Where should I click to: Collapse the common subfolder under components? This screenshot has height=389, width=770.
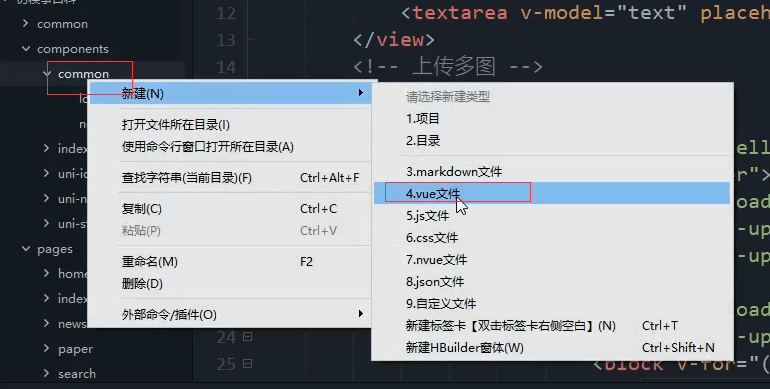point(47,74)
